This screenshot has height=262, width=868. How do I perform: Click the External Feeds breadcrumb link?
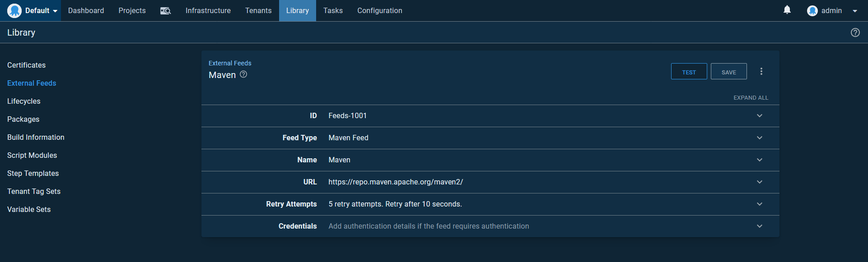click(x=230, y=63)
